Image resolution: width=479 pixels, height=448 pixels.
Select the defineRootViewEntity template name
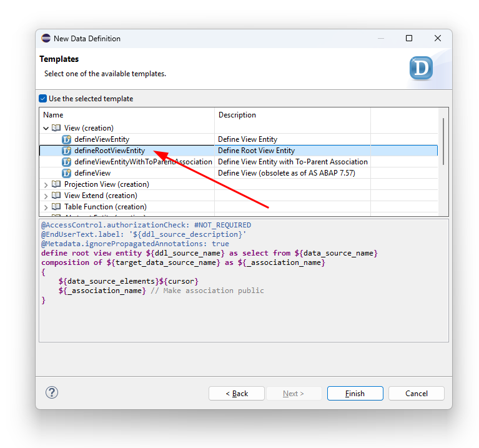click(110, 151)
